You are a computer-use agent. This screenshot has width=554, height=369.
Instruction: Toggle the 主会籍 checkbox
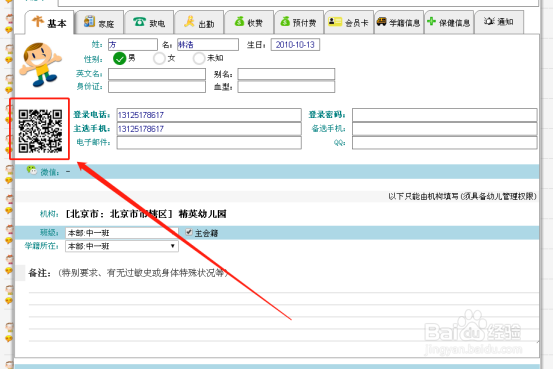(x=189, y=232)
